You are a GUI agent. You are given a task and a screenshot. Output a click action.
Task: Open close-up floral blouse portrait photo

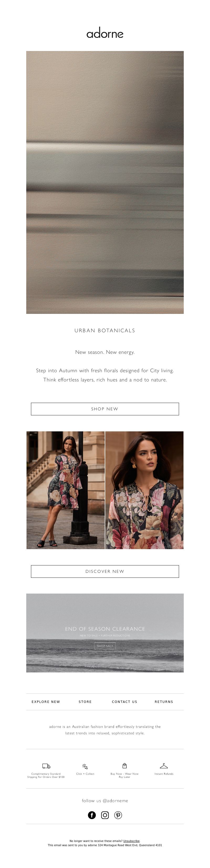pyautogui.click(x=144, y=490)
